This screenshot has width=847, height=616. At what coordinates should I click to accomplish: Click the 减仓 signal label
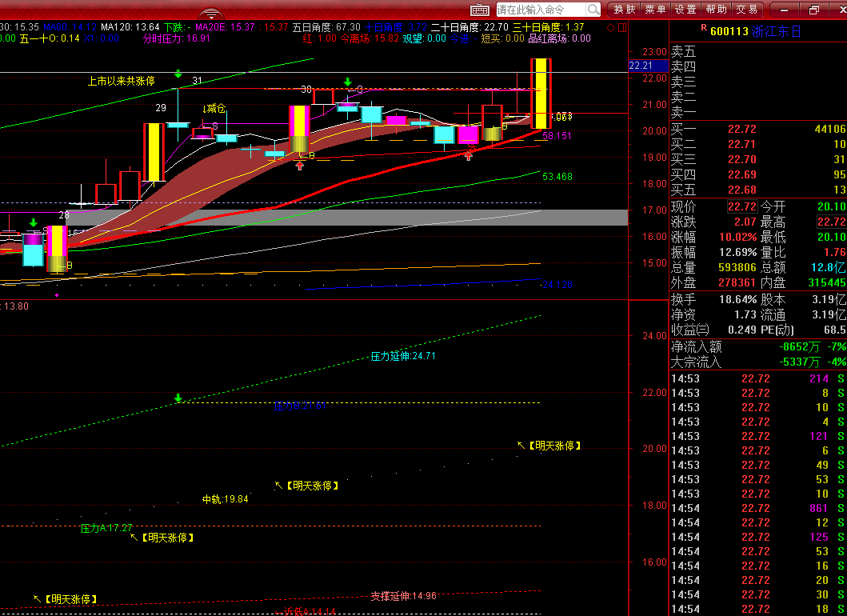(x=214, y=109)
